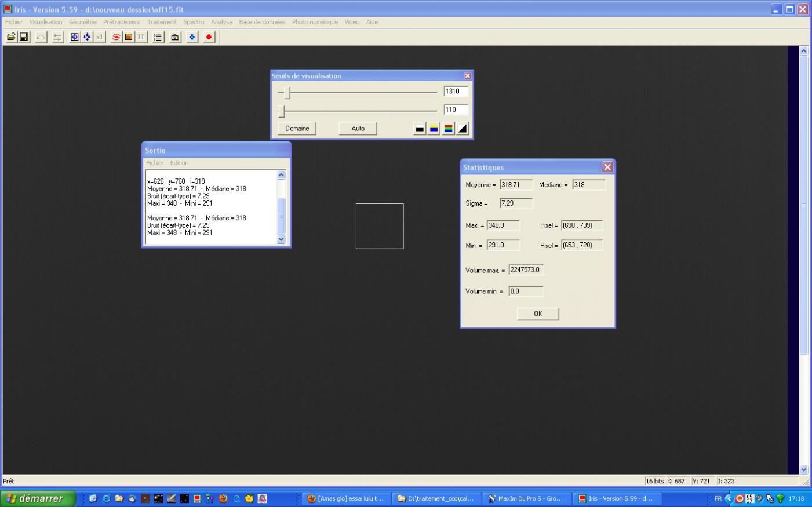Reset zoom with the x1 toolbar icon
This screenshot has height=507, width=812.
pos(100,37)
